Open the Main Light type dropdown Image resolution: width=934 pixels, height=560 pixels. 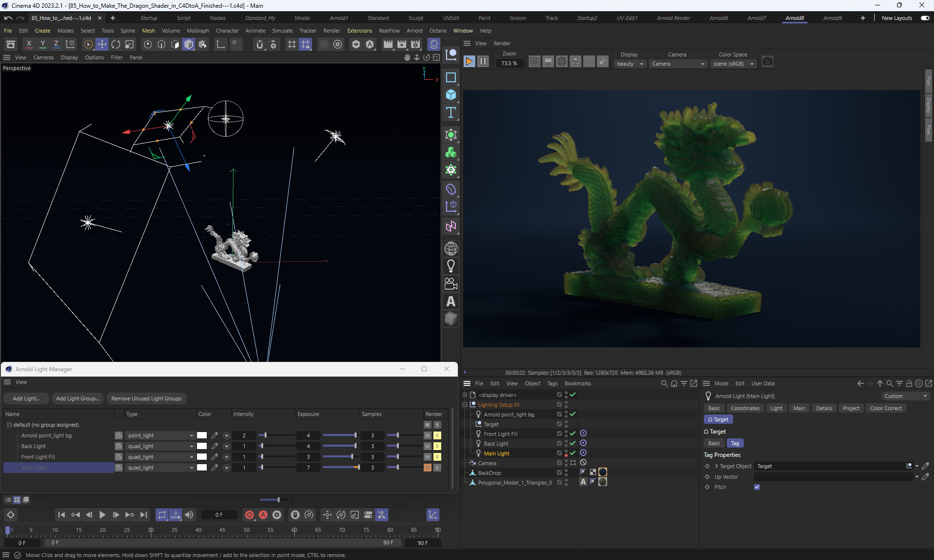(x=160, y=468)
